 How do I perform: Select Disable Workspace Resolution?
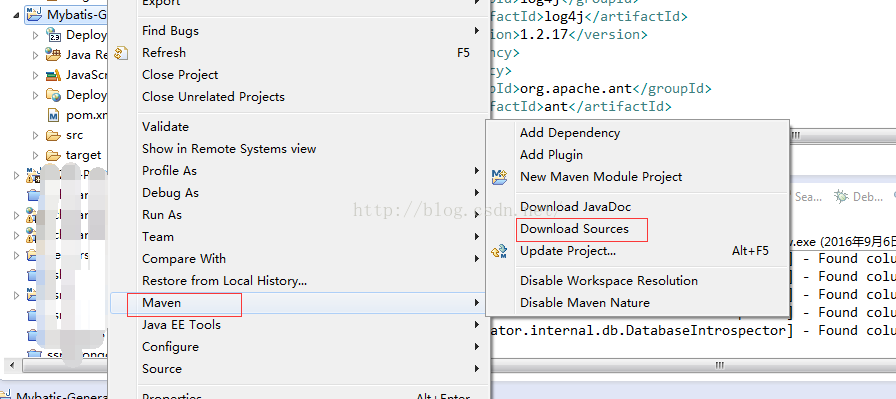point(637,281)
